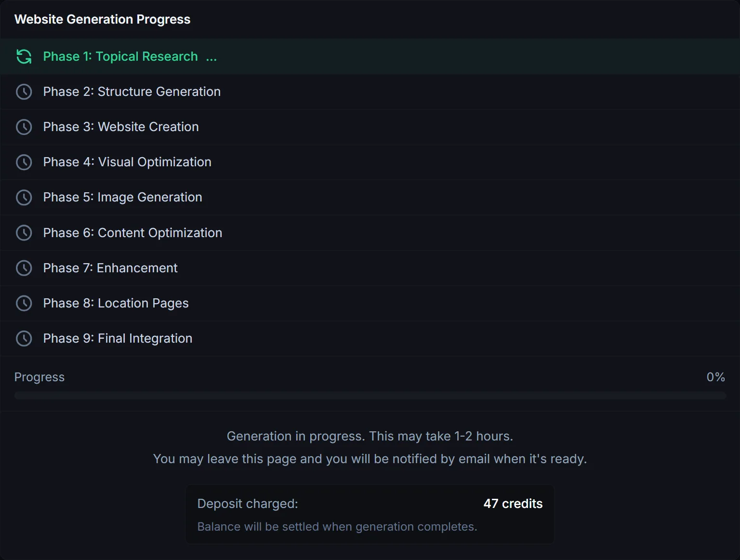Click the Deposit charged label
This screenshot has width=740, height=560.
pyautogui.click(x=248, y=504)
